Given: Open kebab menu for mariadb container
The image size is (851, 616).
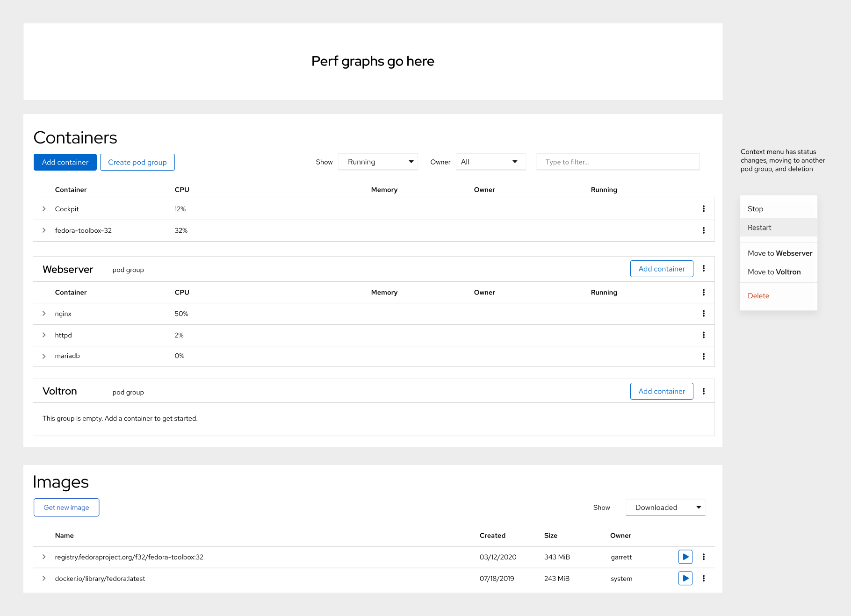Looking at the screenshot, I should pyautogui.click(x=703, y=357).
